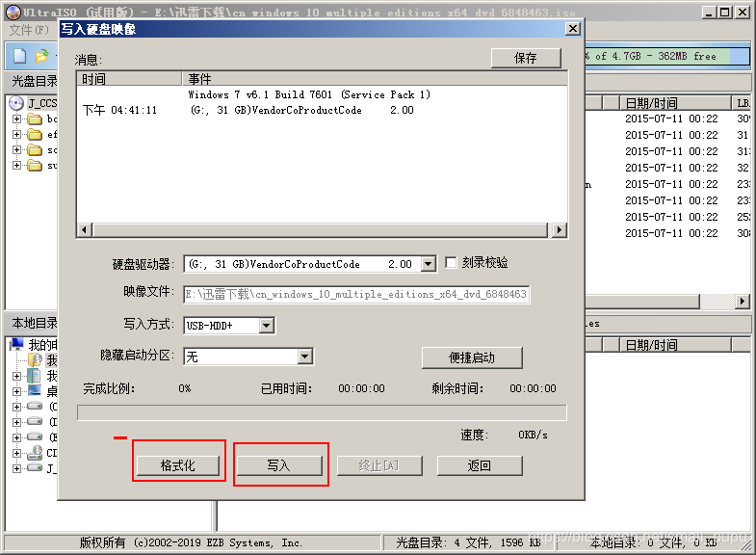The image size is (756, 555).
Task: Click the write progress bar
Action: click(322, 412)
